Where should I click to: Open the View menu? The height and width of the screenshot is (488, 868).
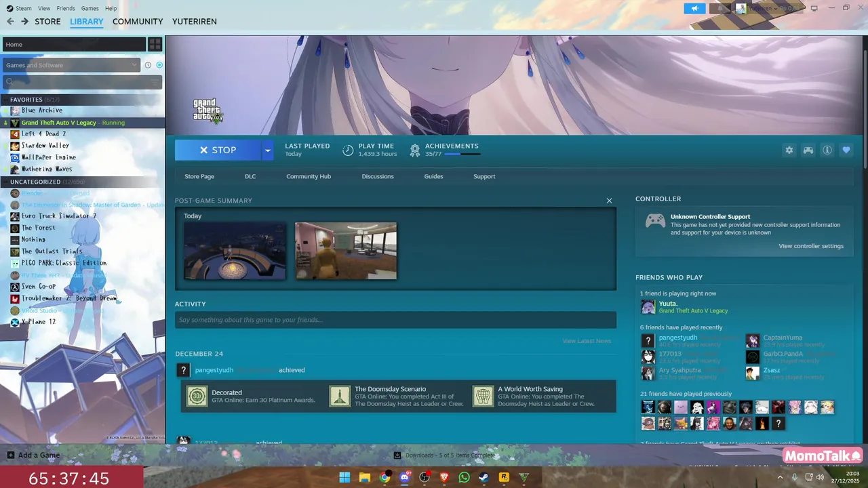44,8
